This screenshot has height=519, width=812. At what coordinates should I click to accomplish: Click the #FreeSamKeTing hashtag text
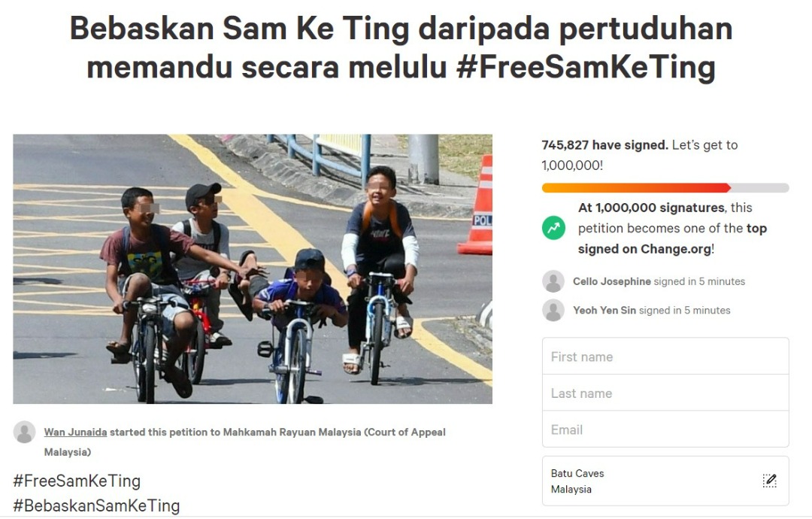coord(77,481)
